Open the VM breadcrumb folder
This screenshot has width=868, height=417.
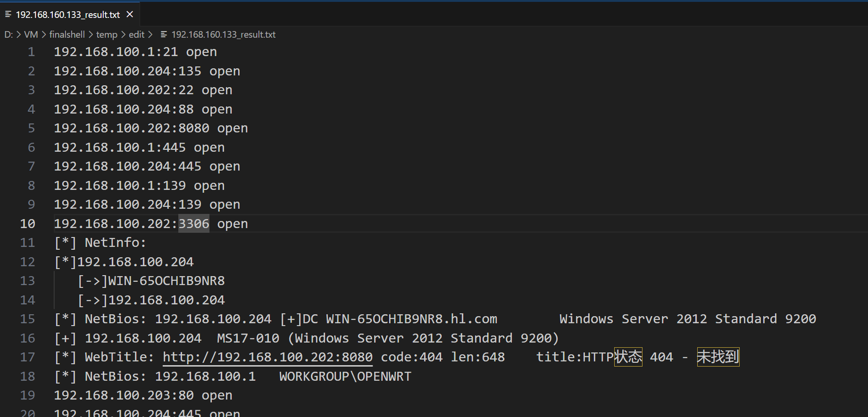31,34
